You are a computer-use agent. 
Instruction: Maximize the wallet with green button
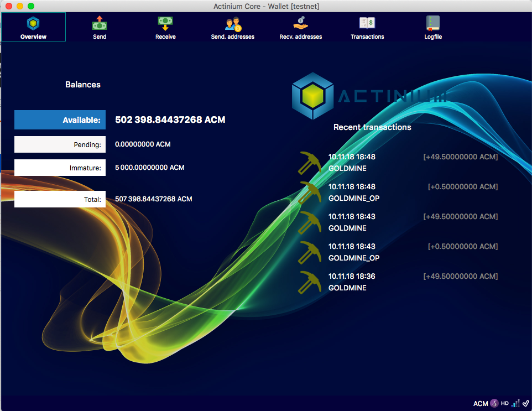pos(31,6)
